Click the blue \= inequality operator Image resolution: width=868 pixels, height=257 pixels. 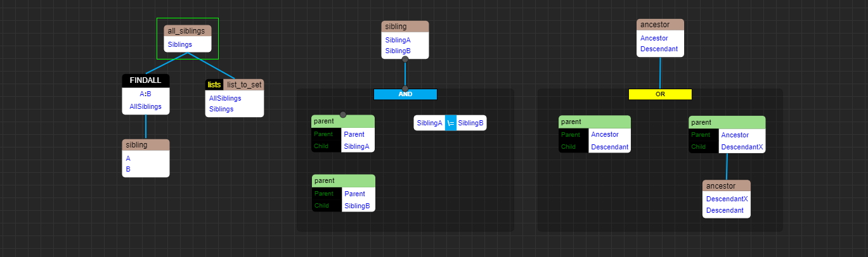pyautogui.click(x=450, y=123)
